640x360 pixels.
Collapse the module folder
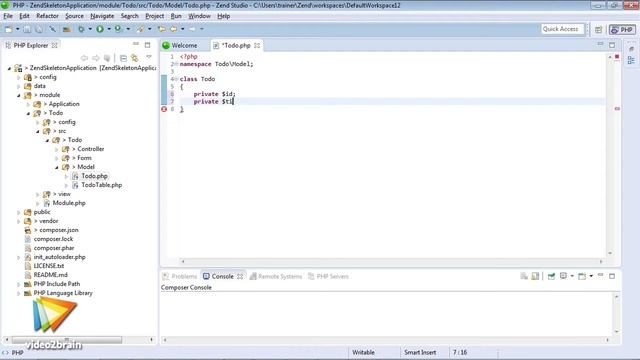click(x=19, y=95)
